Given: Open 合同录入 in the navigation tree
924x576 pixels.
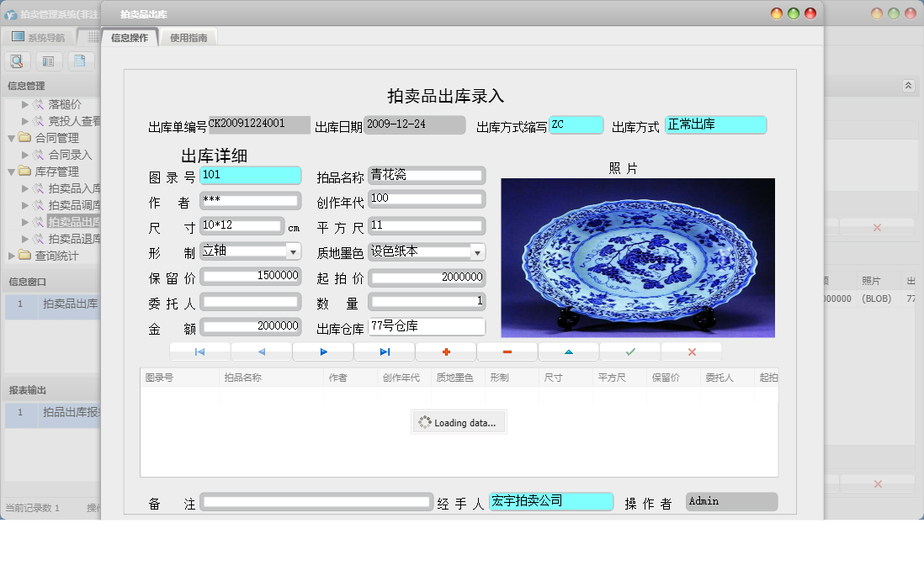Looking at the screenshot, I should tap(70, 155).
